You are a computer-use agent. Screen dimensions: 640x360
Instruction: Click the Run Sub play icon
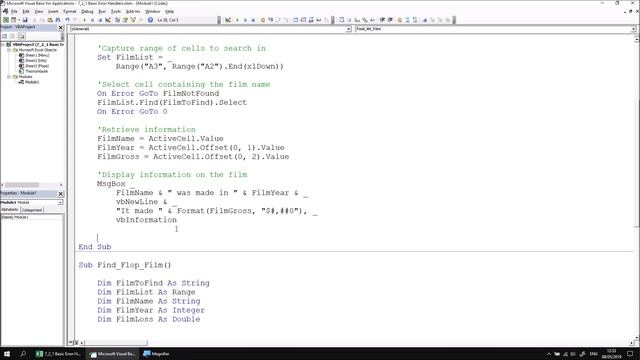click(84, 20)
